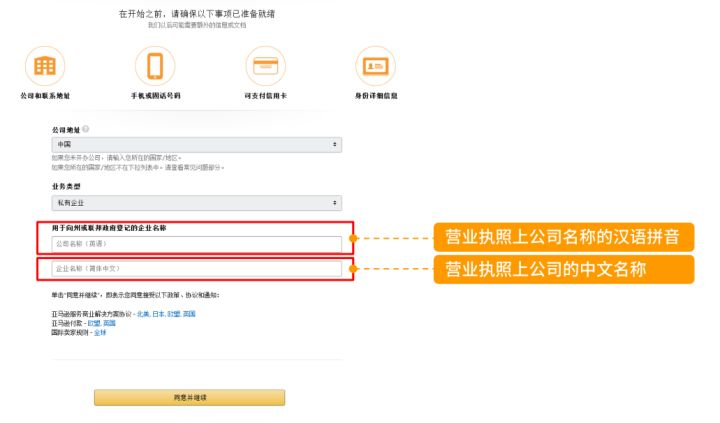Open the 北美 service agreement link

(x=143, y=314)
